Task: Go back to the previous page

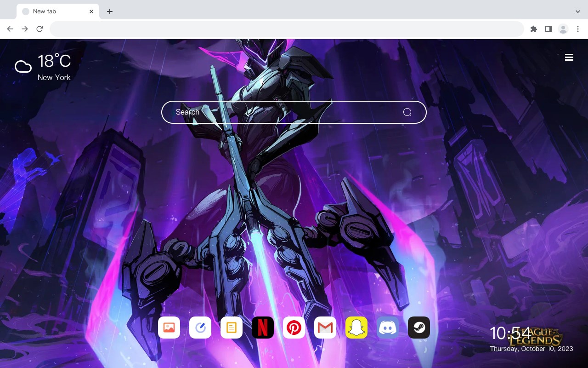Action: coord(10,29)
